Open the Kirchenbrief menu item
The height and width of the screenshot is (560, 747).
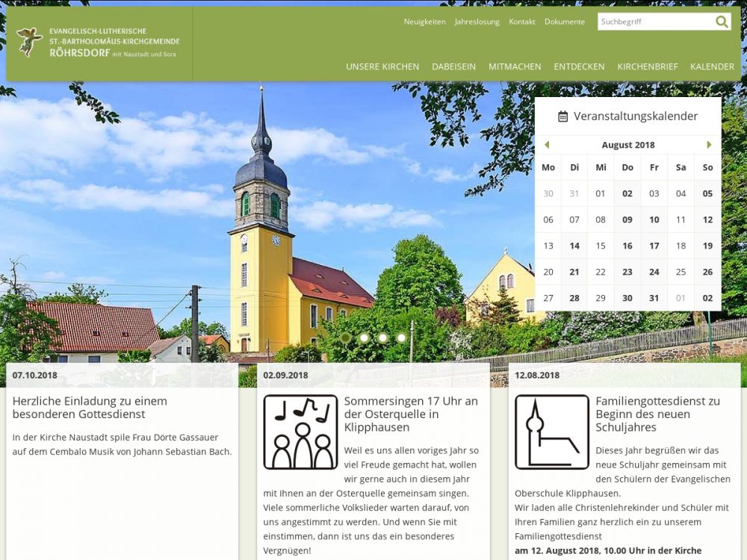point(647,66)
